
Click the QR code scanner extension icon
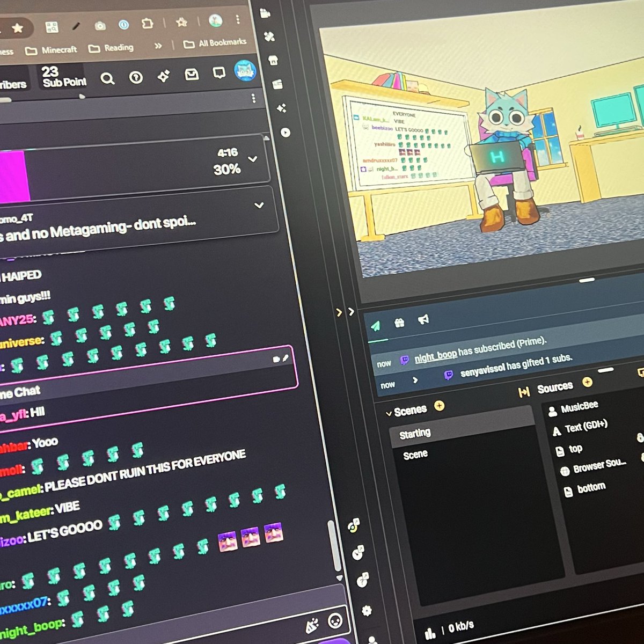52,27
